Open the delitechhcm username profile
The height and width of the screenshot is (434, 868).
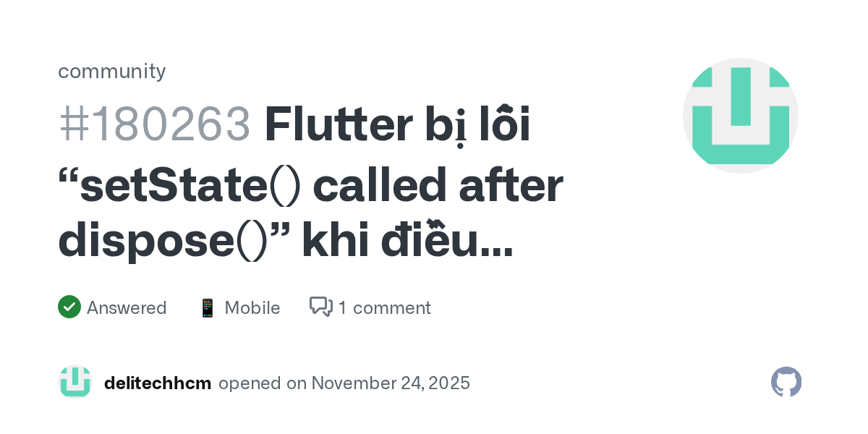158,383
